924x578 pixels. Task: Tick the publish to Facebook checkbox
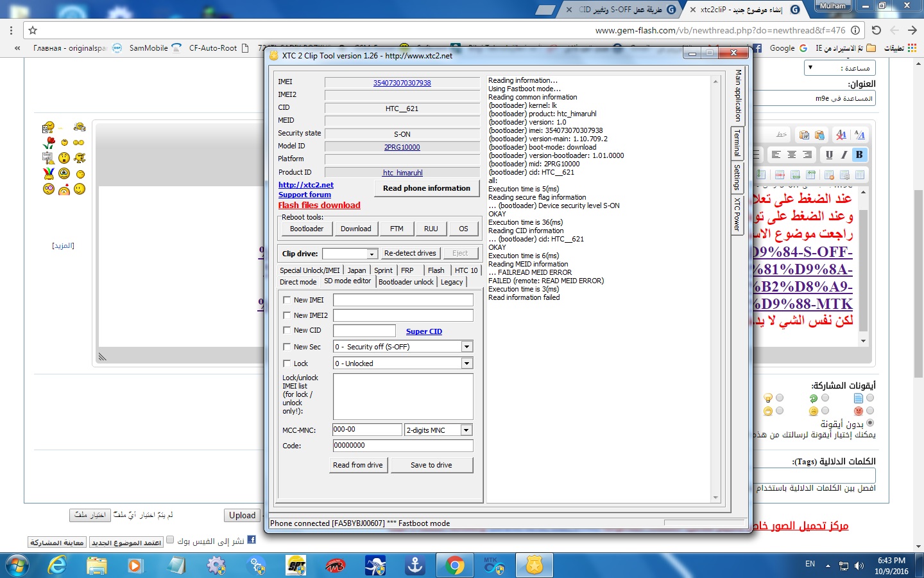(x=170, y=540)
